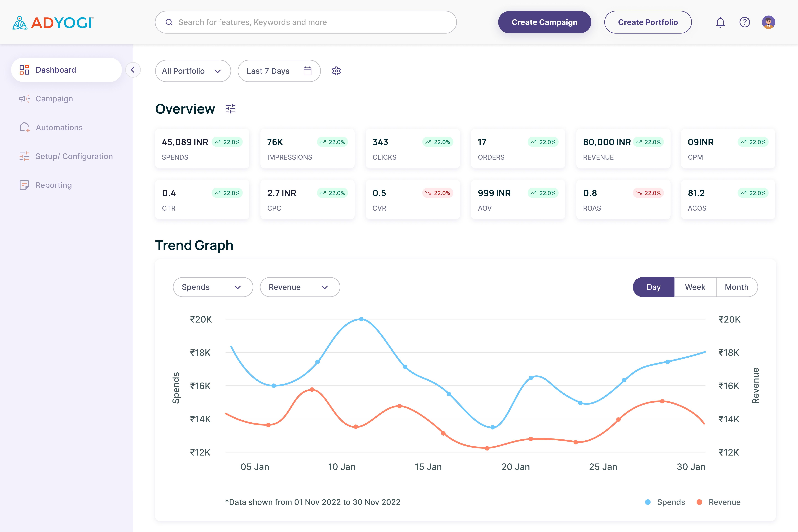Collapse the sidebar with the chevron button
The image size is (798, 532).
coord(133,70)
